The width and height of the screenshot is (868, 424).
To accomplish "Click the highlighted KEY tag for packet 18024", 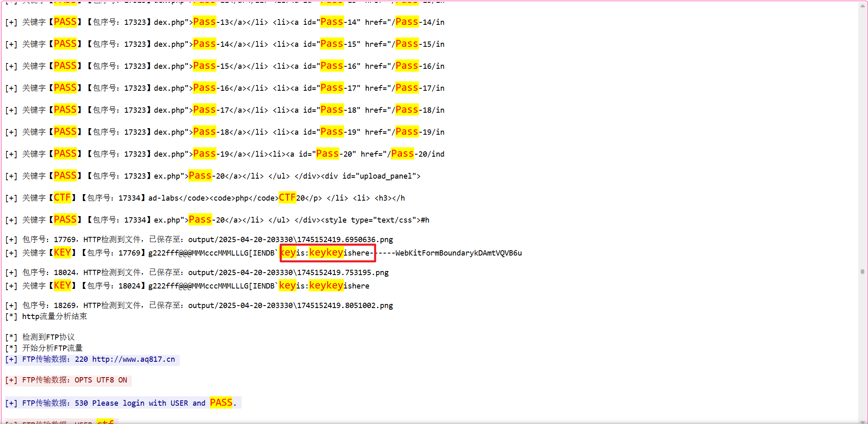I will coord(62,286).
